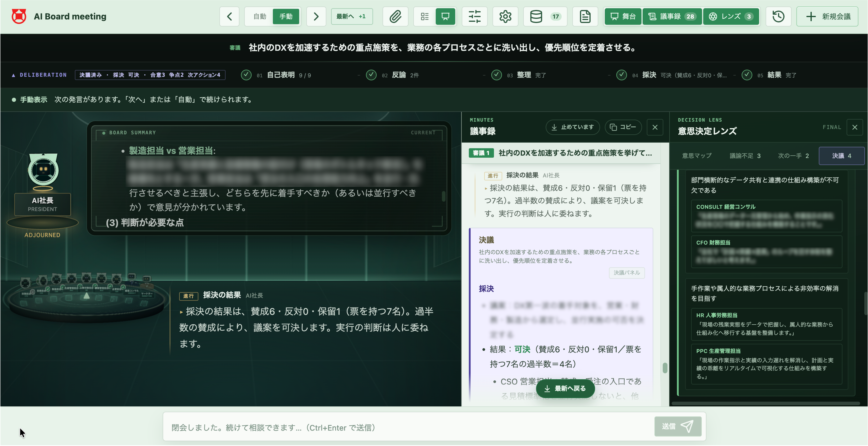Send message with 送信 button
The width and height of the screenshot is (868, 446).
click(678, 426)
